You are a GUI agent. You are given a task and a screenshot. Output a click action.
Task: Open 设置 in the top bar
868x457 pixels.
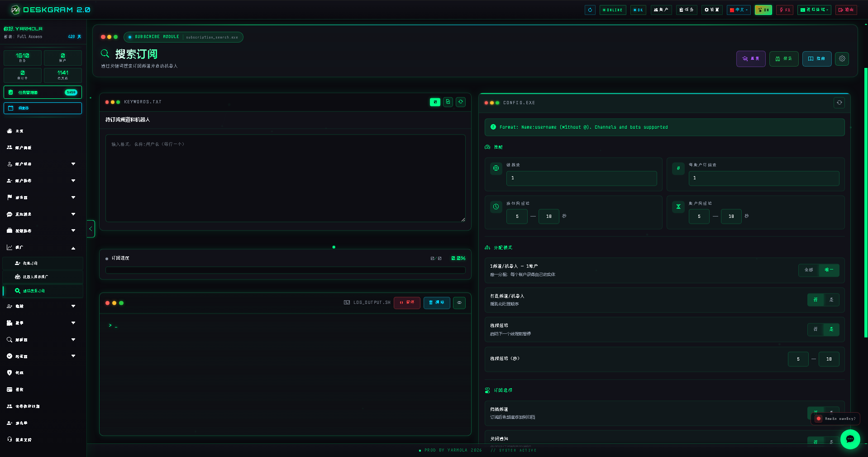click(x=712, y=10)
